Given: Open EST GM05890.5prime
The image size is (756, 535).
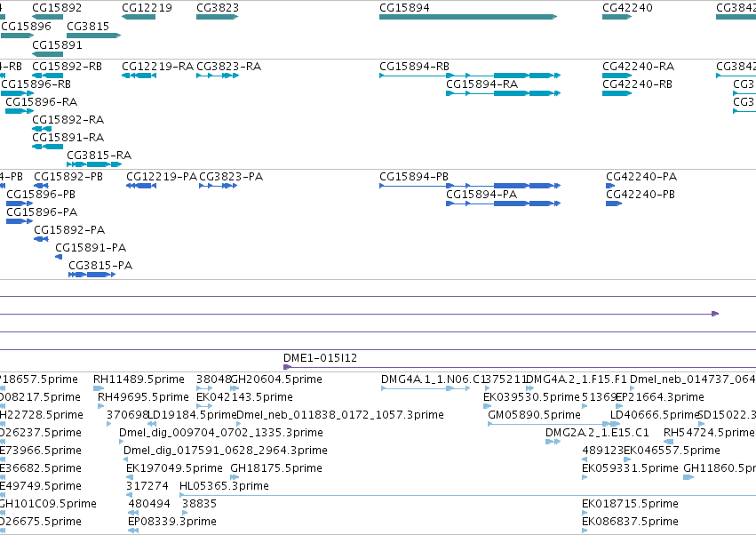Looking at the screenshot, I should [x=535, y=415].
